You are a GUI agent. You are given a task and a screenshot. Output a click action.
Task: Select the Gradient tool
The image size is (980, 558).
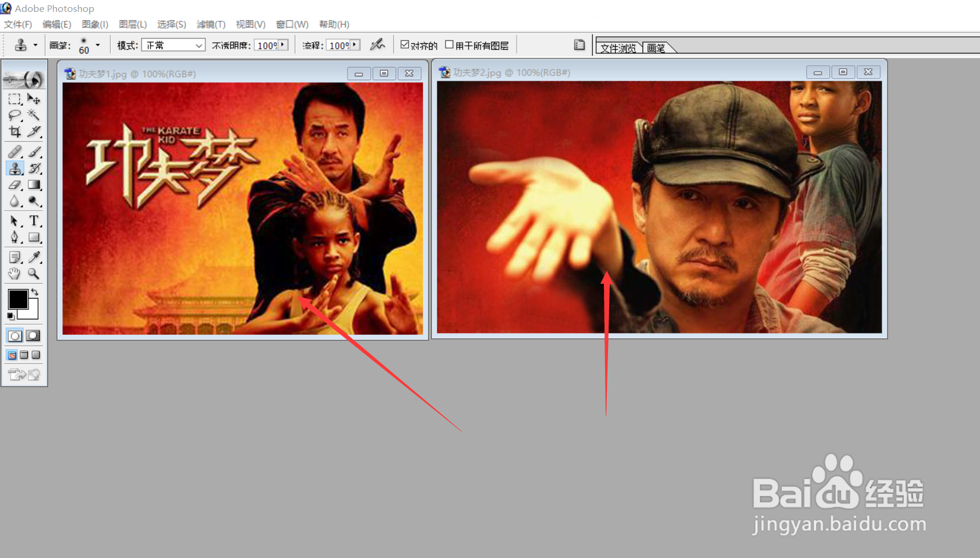pyautogui.click(x=34, y=185)
